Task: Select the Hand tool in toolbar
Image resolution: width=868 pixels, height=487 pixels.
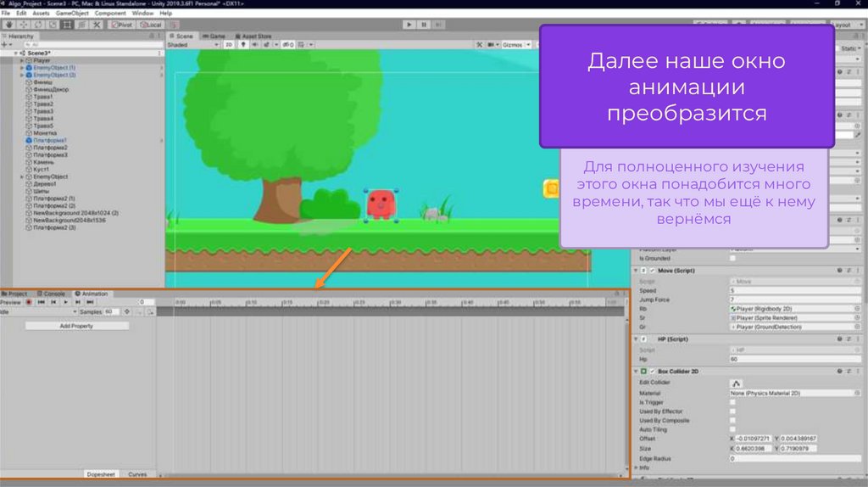Action: point(8,25)
